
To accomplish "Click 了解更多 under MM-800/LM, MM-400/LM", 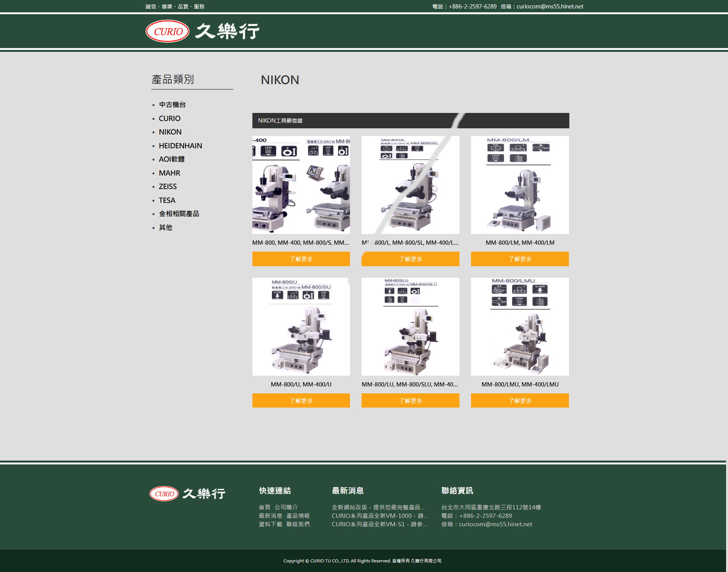I will tap(520, 259).
